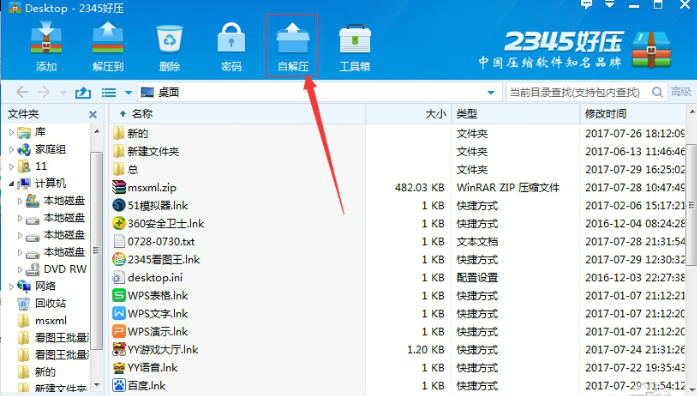Click the 1.20 KB size cell
This screenshot has width=697, height=396.
click(x=425, y=350)
